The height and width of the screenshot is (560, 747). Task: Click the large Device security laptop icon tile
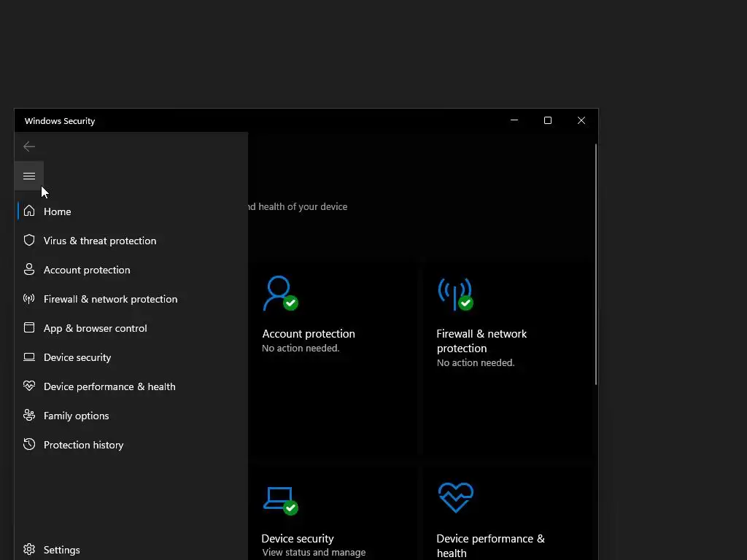281,500
